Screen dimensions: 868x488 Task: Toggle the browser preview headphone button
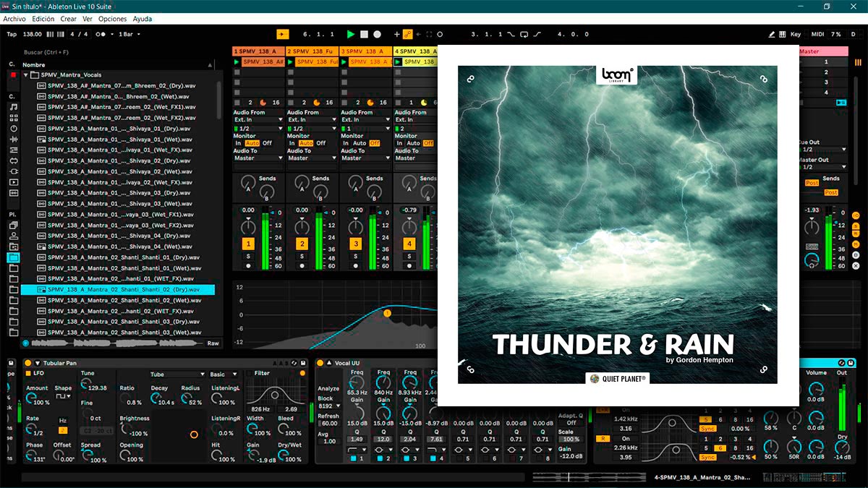tap(26, 343)
